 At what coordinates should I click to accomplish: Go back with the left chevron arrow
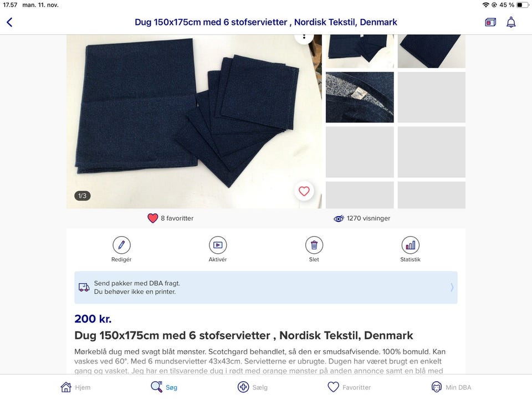9,22
